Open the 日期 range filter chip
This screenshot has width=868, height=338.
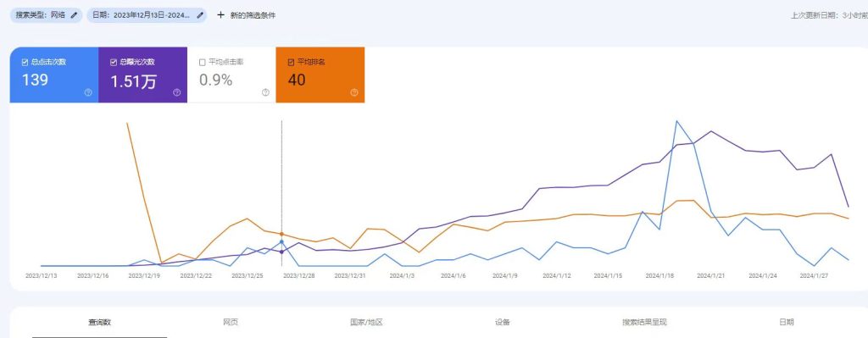tap(147, 15)
